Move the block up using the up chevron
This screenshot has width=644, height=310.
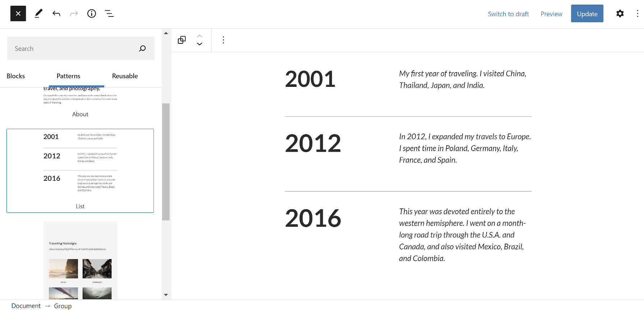(x=199, y=36)
